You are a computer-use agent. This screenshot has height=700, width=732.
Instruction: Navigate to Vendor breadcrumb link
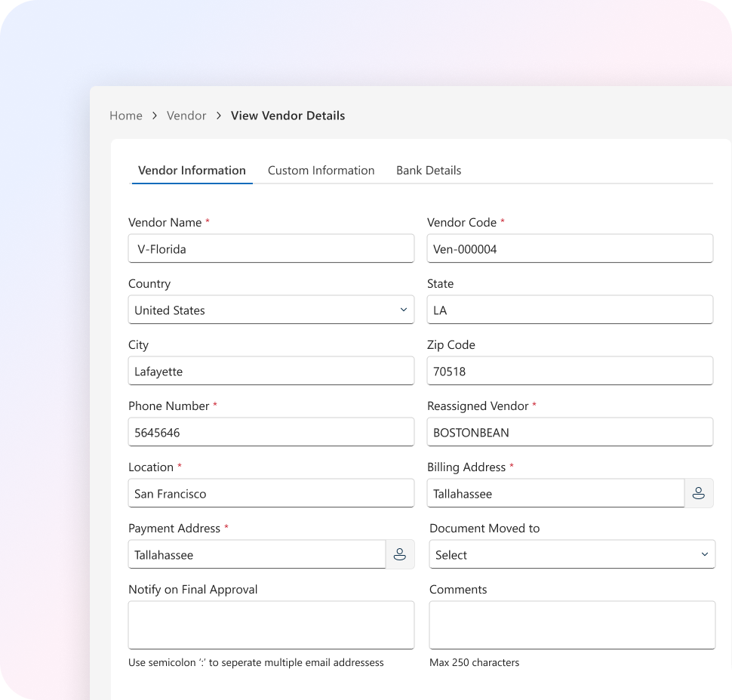click(x=186, y=116)
